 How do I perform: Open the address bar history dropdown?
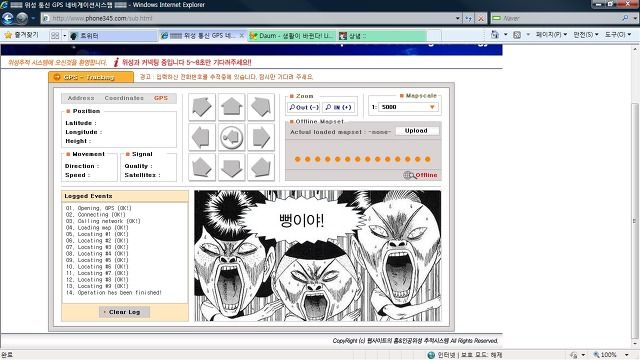click(x=458, y=18)
